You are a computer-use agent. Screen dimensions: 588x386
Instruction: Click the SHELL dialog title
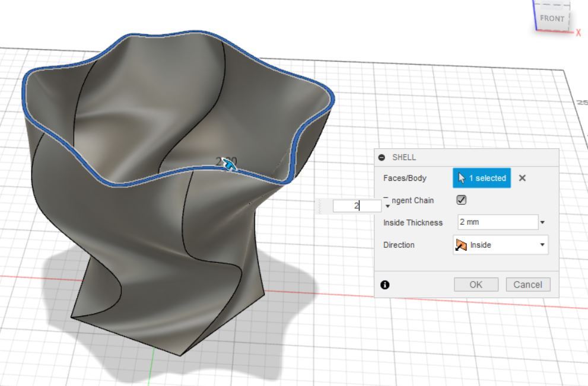[x=404, y=157]
